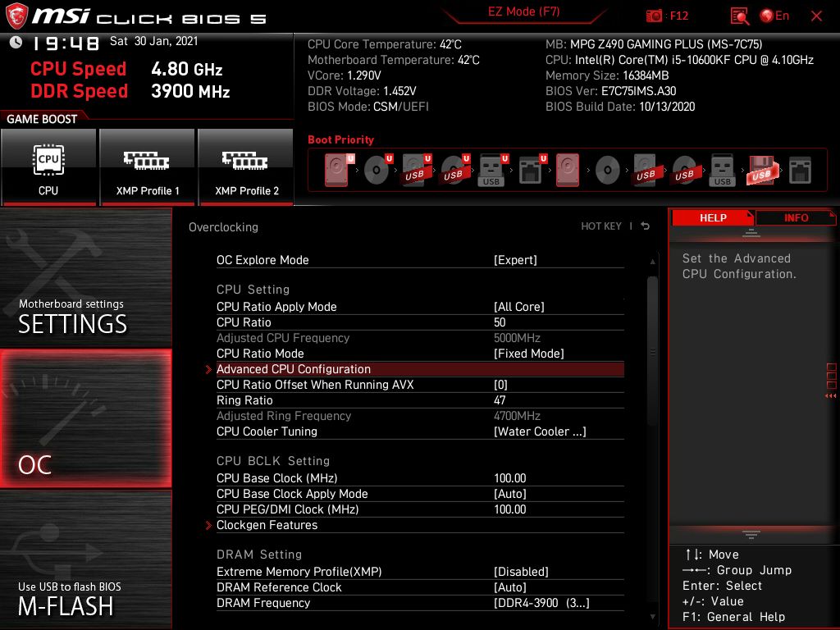The image size is (840, 630).
Task: Click the Boot Priority label
Action: click(x=340, y=139)
